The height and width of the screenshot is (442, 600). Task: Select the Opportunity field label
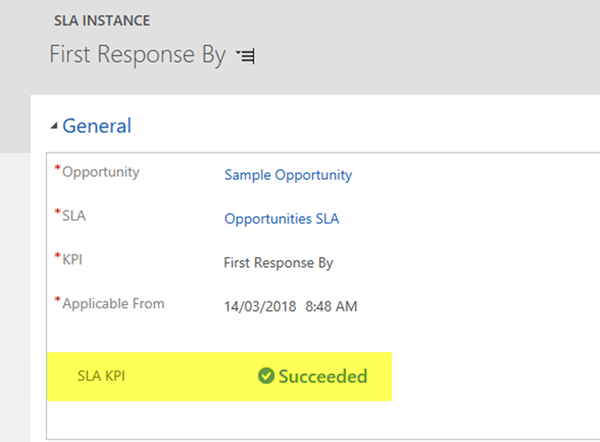101,172
